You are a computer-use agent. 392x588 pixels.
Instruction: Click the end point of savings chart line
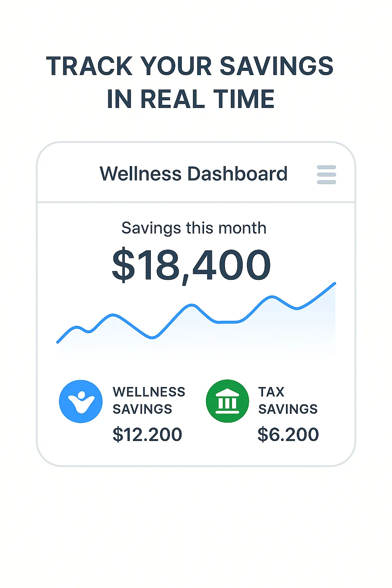point(335,283)
